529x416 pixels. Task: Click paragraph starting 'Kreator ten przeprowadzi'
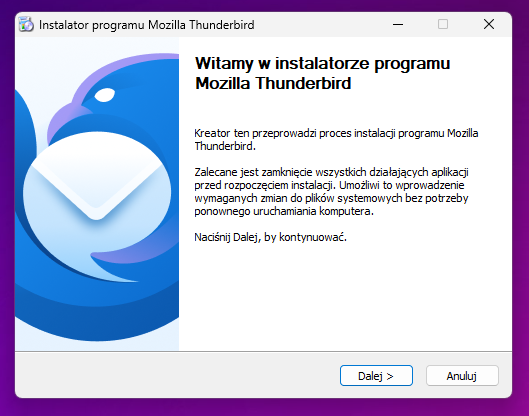(x=336, y=139)
